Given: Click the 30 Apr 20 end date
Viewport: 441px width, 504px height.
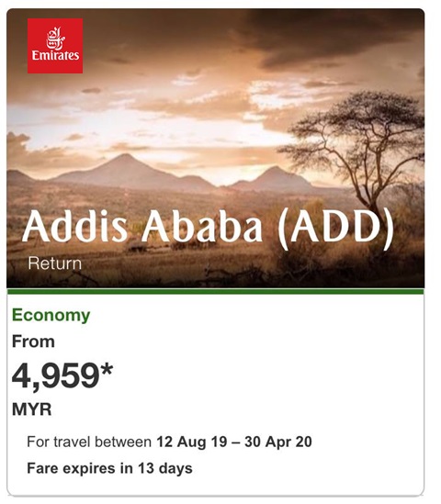Looking at the screenshot, I should (278, 442).
